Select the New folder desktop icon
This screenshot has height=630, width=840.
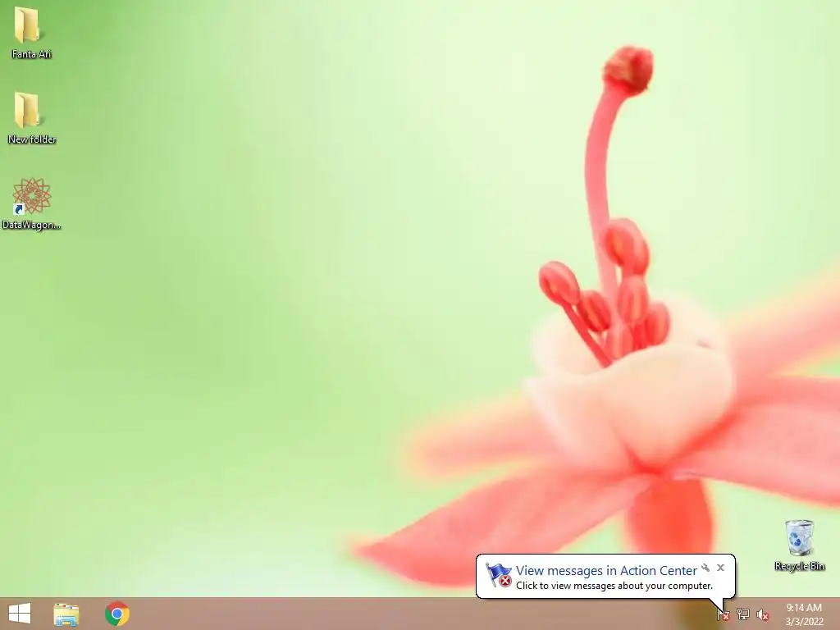coord(27,110)
